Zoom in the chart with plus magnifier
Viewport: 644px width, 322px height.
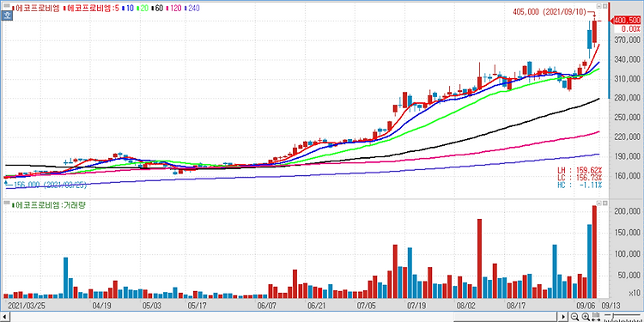coord(586,317)
